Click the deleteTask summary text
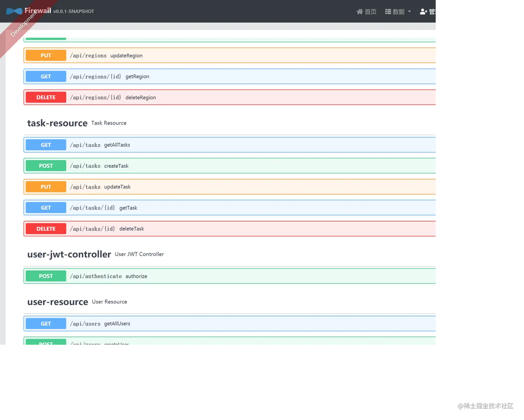Viewport: 524px width, 420px height. pos(132,229)
